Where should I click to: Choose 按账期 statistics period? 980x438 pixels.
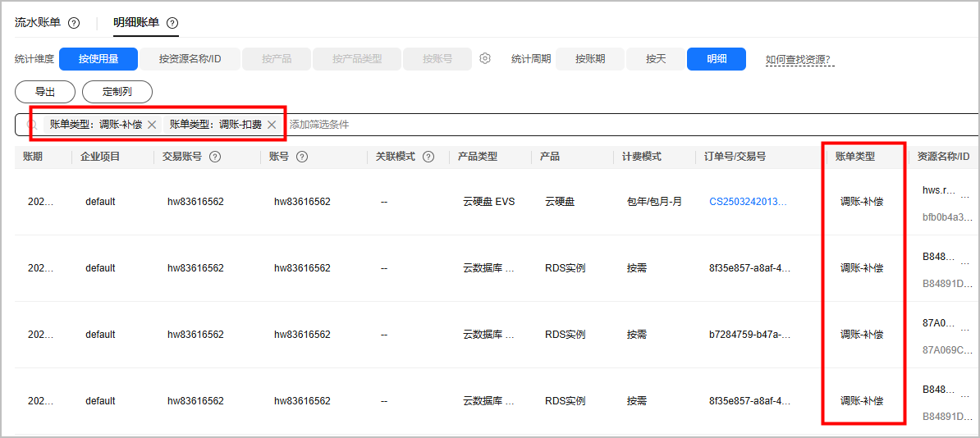tap(590, 59)
